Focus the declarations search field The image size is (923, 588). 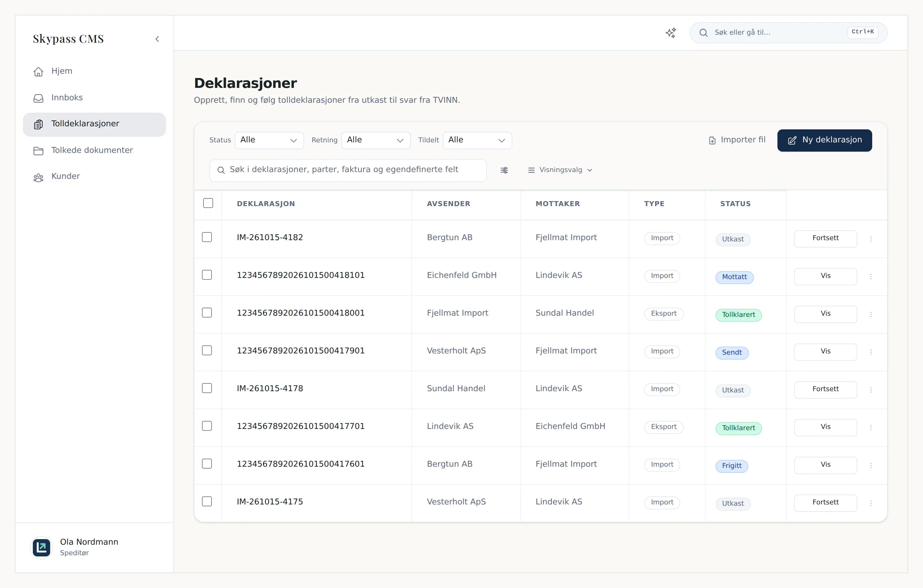click(348, 170)
